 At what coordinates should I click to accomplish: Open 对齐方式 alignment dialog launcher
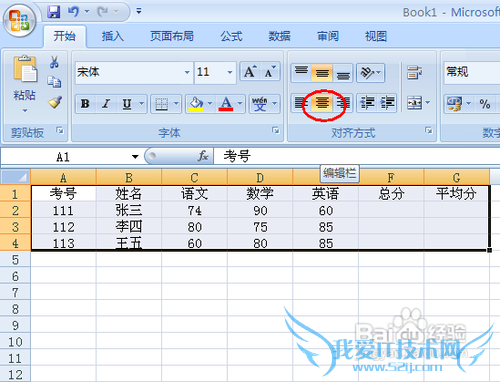pos(429,130)
